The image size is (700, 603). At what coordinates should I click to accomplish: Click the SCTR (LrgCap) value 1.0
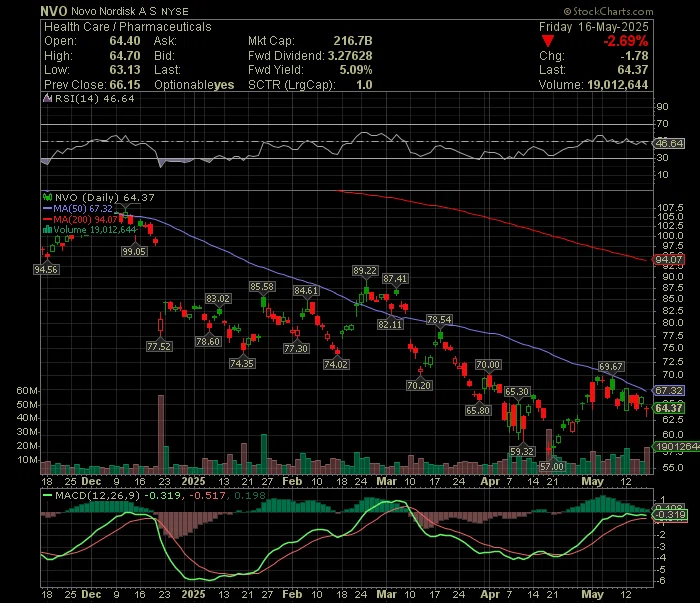pos(364,85)
